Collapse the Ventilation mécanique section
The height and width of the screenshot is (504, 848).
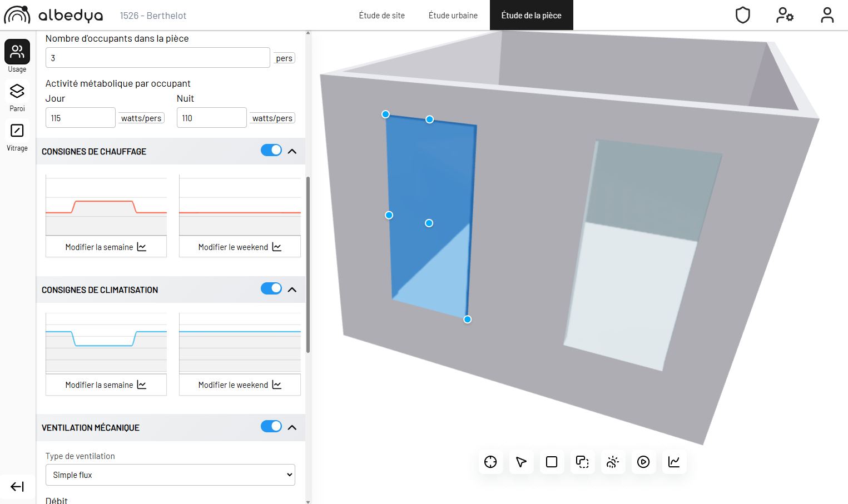292,427
